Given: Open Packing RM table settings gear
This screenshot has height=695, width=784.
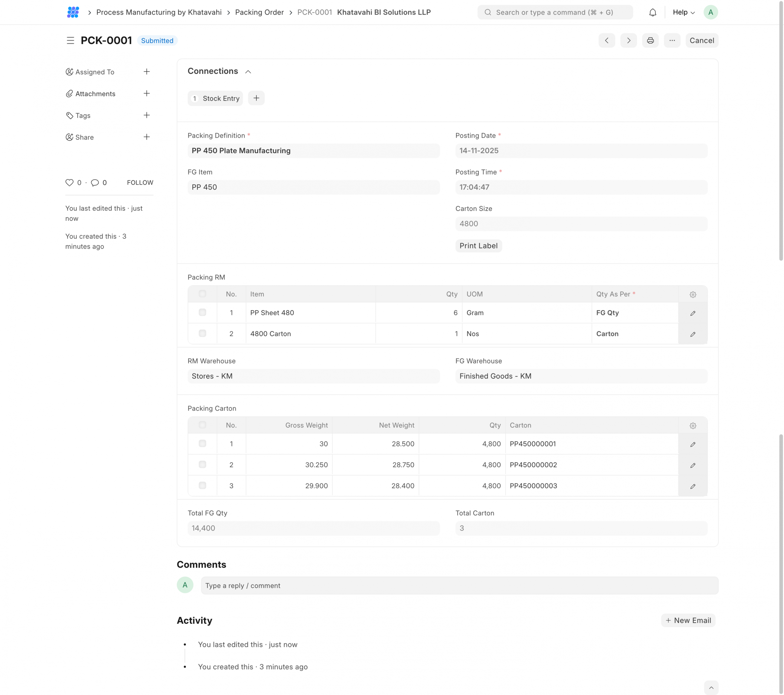Looking at the screenshot, I should click(x=692, y=294).
